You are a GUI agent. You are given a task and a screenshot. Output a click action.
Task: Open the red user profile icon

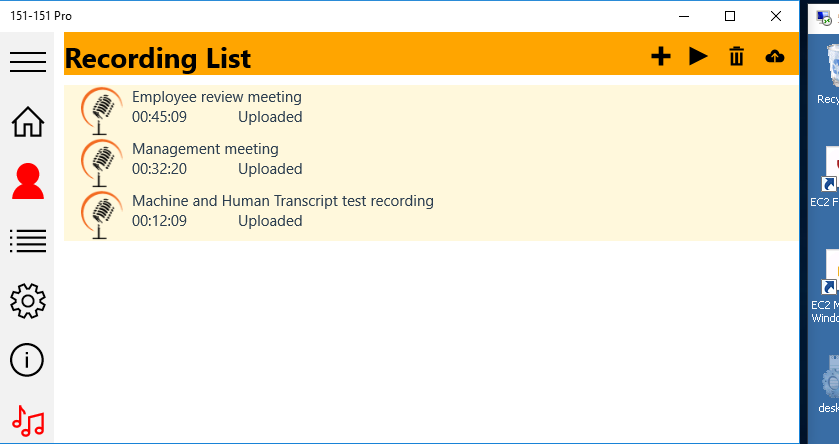(x=28, y=181)
